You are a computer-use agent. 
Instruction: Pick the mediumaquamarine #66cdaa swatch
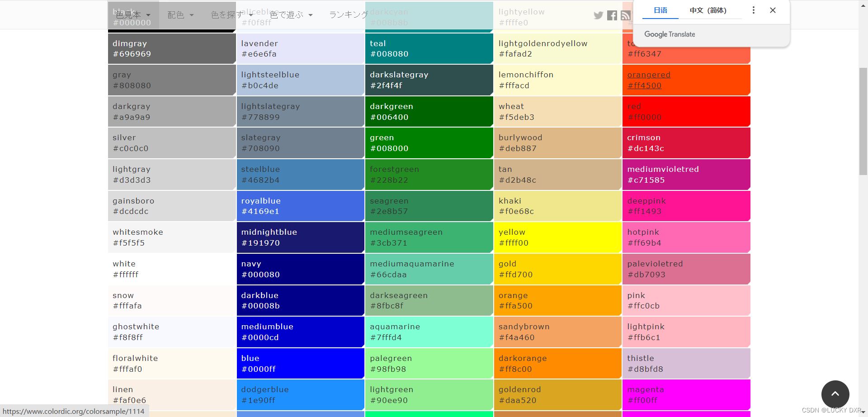click(429, 269)
